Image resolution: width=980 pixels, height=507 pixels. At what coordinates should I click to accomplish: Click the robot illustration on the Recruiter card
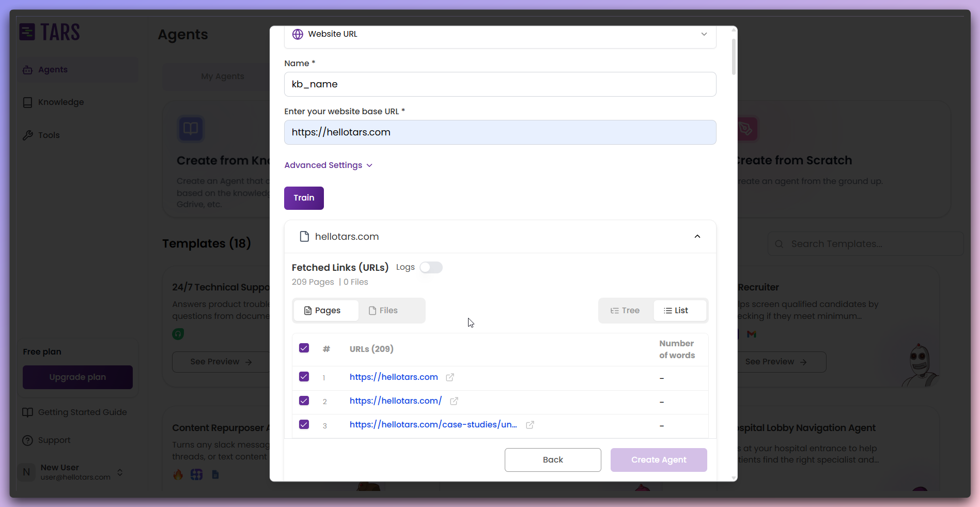point(921,365)
